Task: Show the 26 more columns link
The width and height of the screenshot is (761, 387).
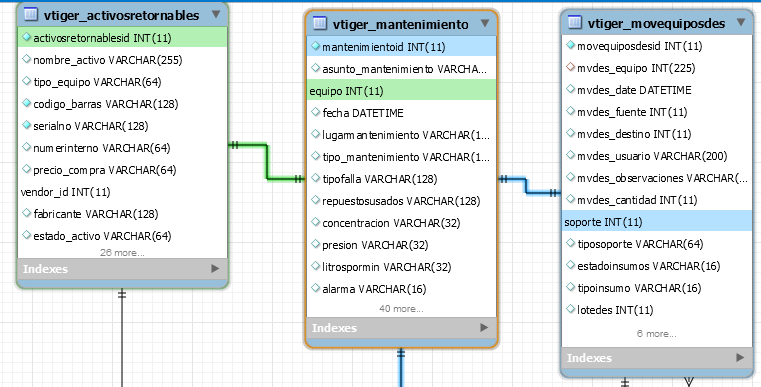Action: tap(122, 252)
